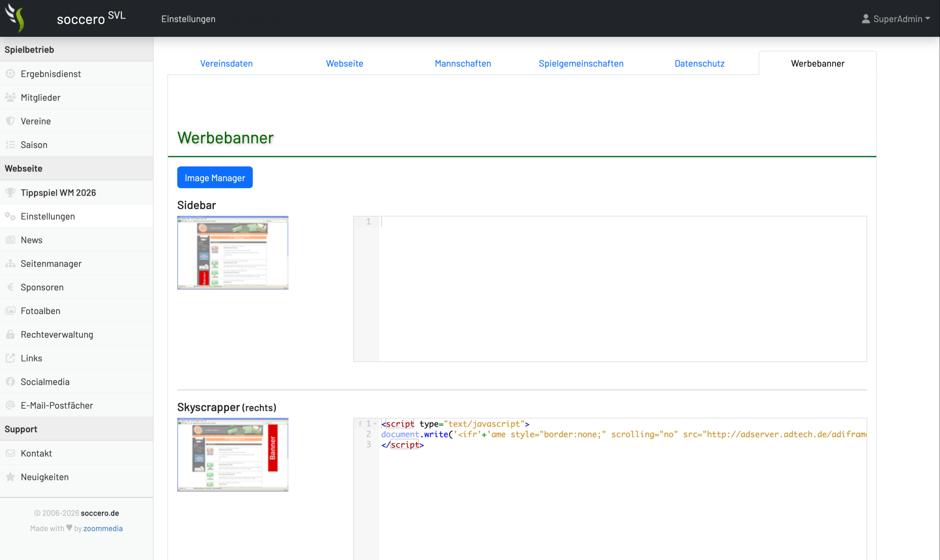Click the Vereine shield icon
The width and height of the screenshot is (940, 560).
coord(11,121)
